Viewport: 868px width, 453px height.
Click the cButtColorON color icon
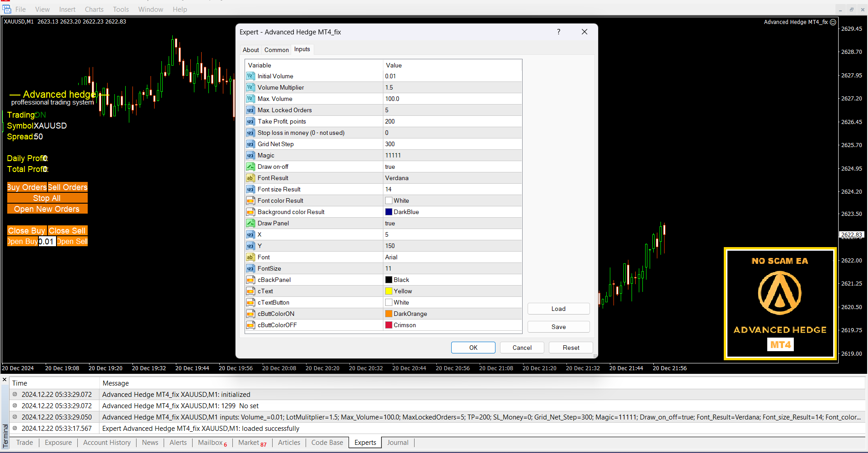point(250,314)
